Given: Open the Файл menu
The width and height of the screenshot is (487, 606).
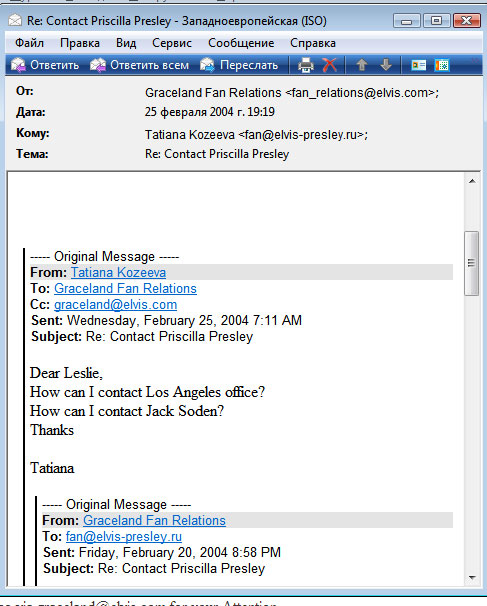Looking at the screenshot, I should tap(29, 43).
